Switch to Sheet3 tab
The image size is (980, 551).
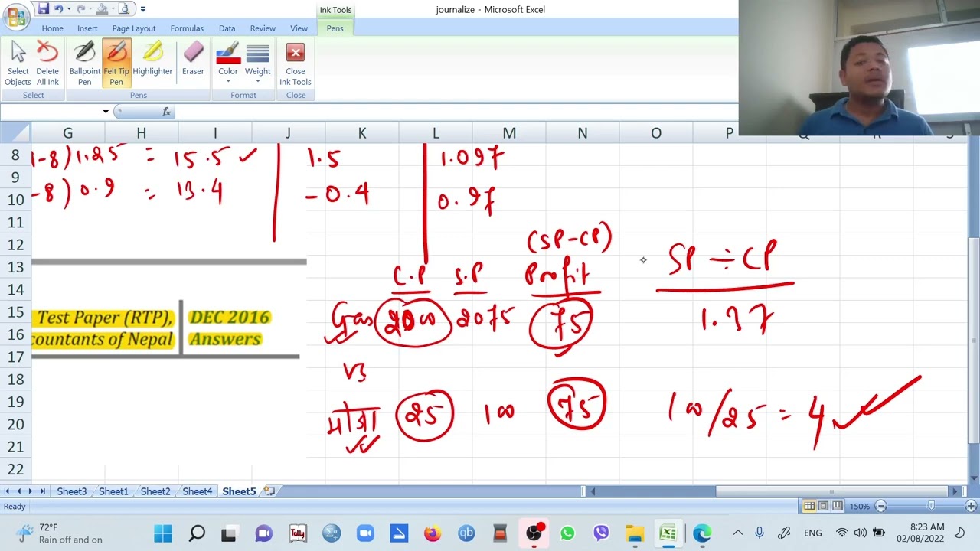click(x=72, y=491)
